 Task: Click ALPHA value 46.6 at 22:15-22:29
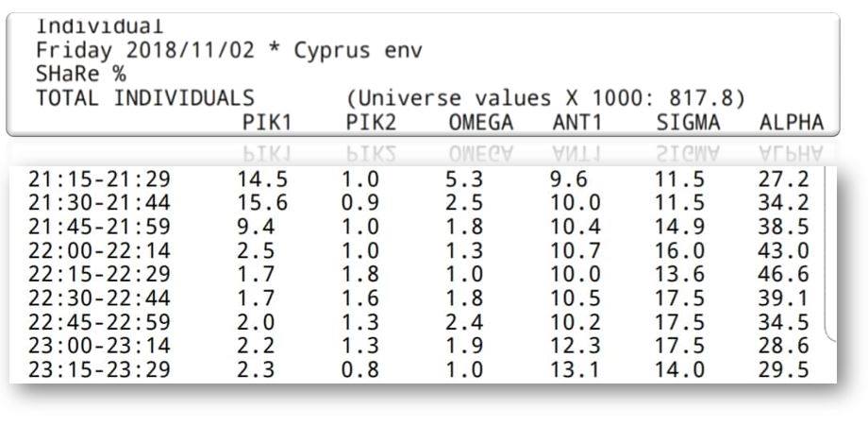click(783, 275)
